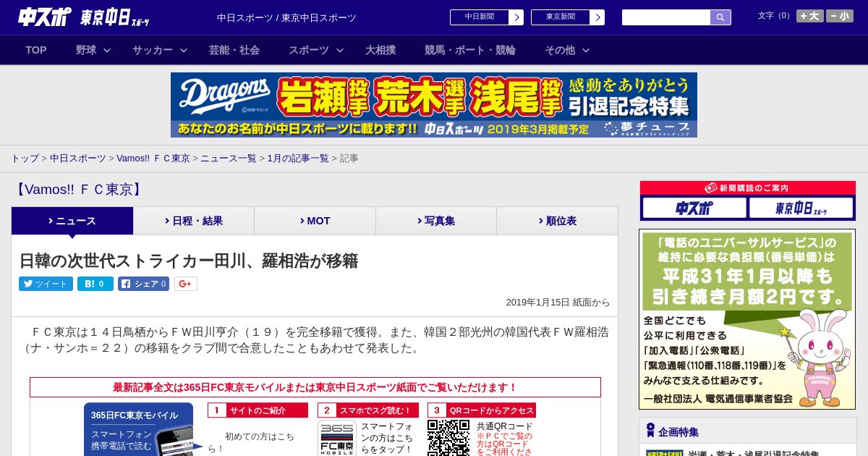Screen dimensions: 868x456
Task: Open 東京新聞 link button
Action: (567, 17)
